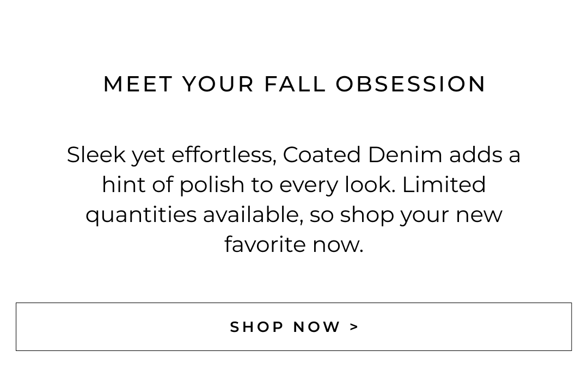Image resolution: width=588 pixels, height=376 pixels.
Task: Click the SHOP NOW button
Action: click(294, 326)
